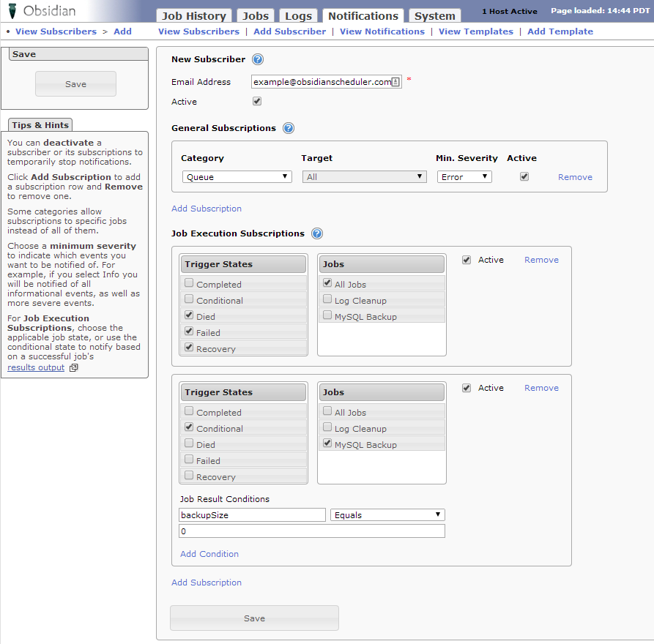Check the Completed trigger state in first subscription
Image resolution: width=654 pixels, height=644 pixels.
tap(190, 283)
